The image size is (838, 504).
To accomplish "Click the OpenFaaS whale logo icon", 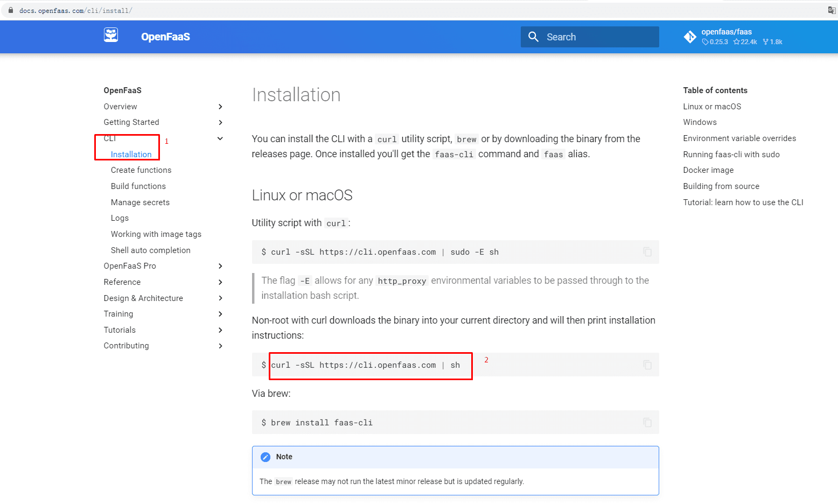I will [111, 35].
